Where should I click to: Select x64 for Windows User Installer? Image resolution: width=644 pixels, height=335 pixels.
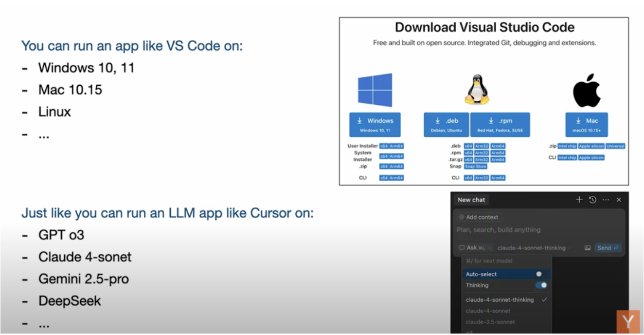pos(384,146)
